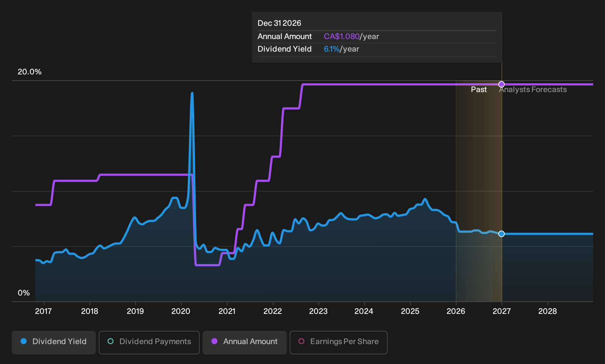
Task: Click the 'Dec 31 2026' tooltip date
Action: tap(279, 23)
